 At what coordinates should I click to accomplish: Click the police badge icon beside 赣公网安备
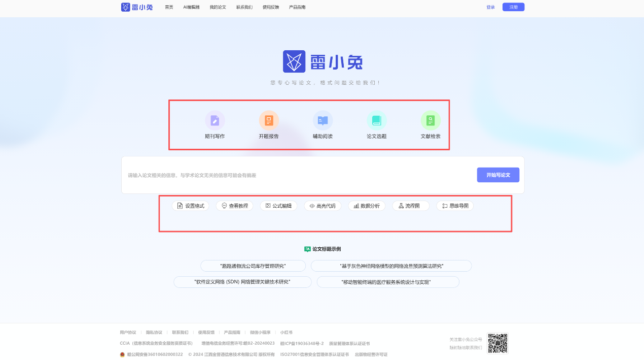[x=122, y=354]
